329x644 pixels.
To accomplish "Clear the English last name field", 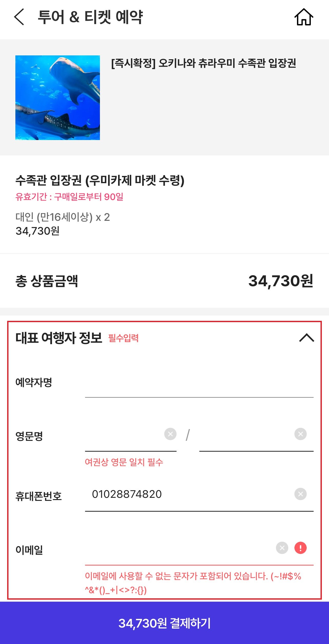I will click(170, 434).
